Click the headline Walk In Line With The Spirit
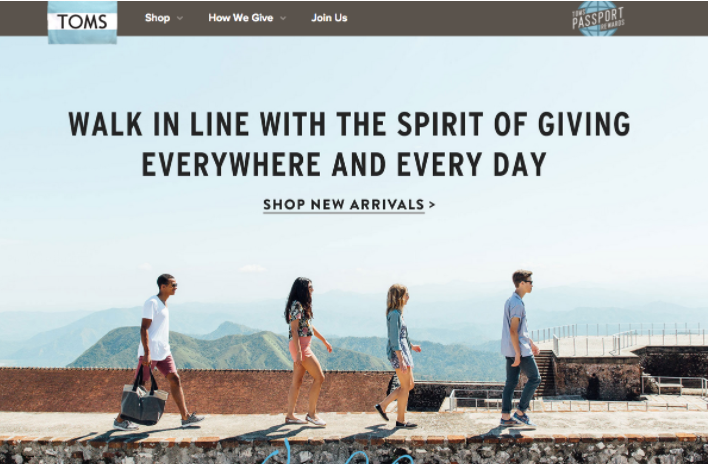 coord(349,124)
